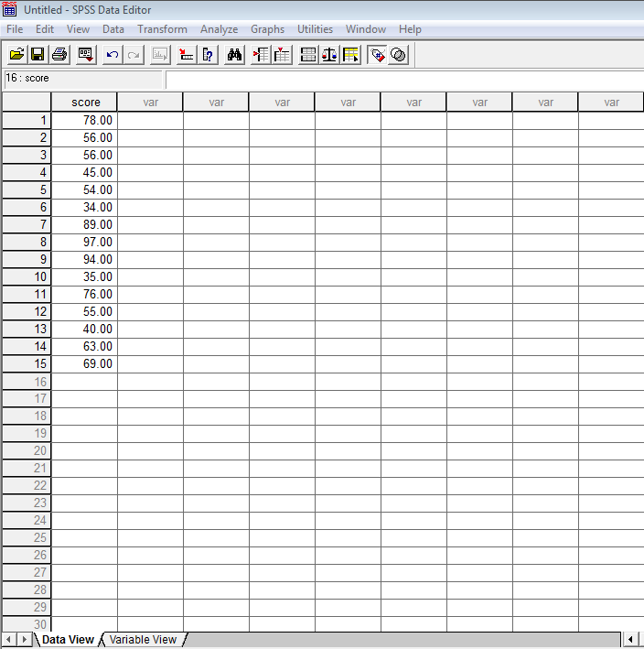This screenshot has width=644, height=649.
Task: Click the Insert Variable toolbar icon
Action: [x=282, y=55]
